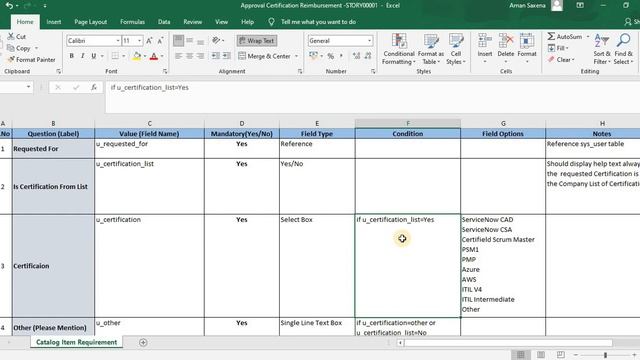Open the Calibri font name dropdown
The width and height of the screenshot is (640, 360).
tap(118, 41)
